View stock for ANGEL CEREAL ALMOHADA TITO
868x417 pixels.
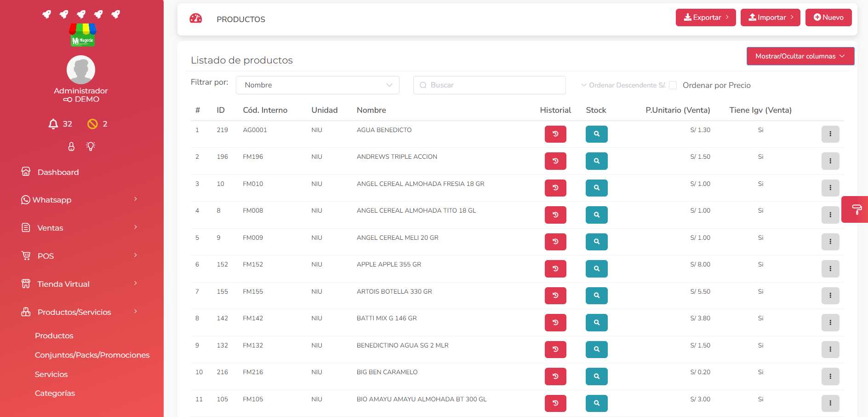(596, 215)
